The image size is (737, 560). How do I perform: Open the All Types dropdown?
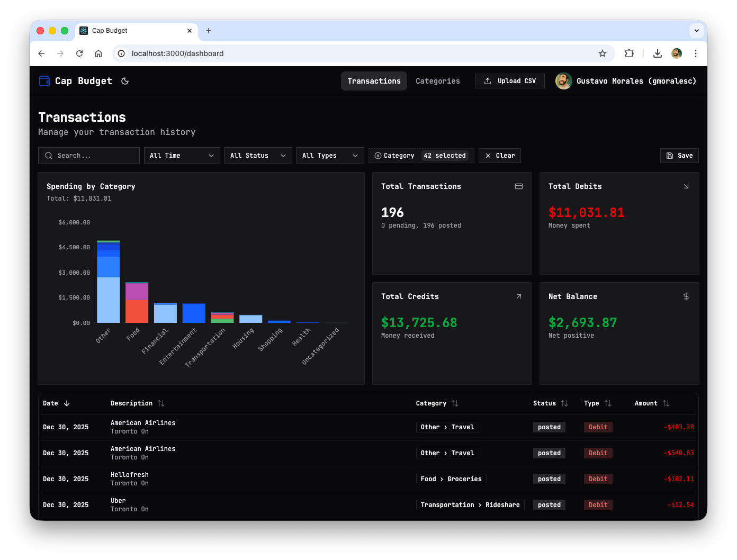(x=330, y=156)
